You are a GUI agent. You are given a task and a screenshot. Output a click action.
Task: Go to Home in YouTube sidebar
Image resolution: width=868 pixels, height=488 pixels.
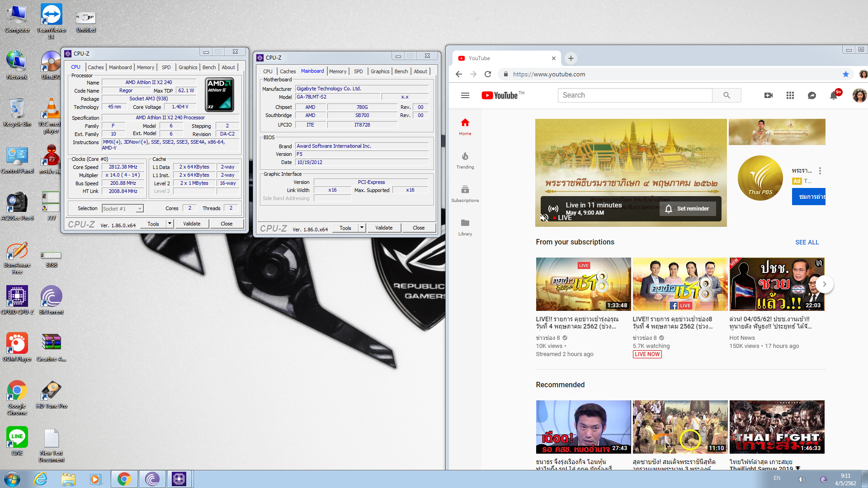pos(465,127)
